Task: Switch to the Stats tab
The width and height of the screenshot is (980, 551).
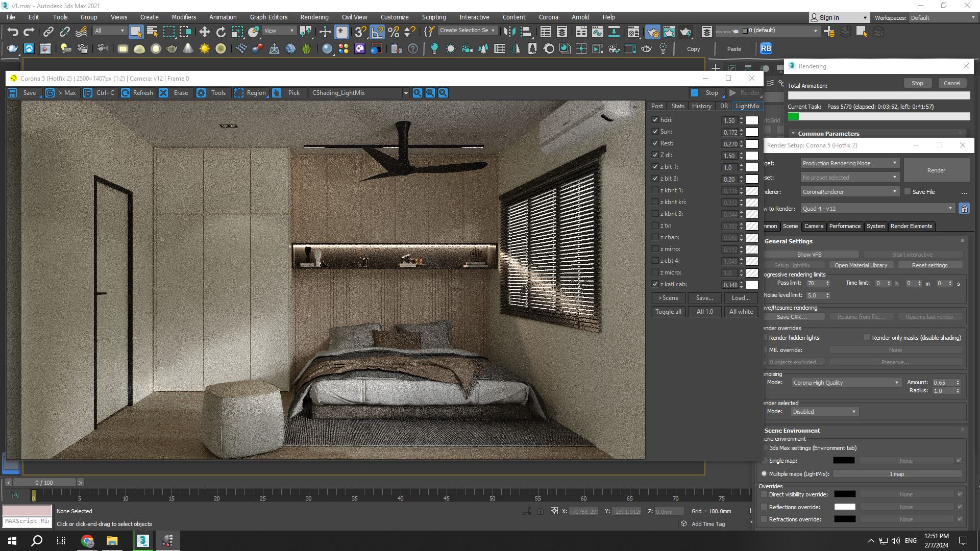Action: pyautogui.click(x=678, y=106)
